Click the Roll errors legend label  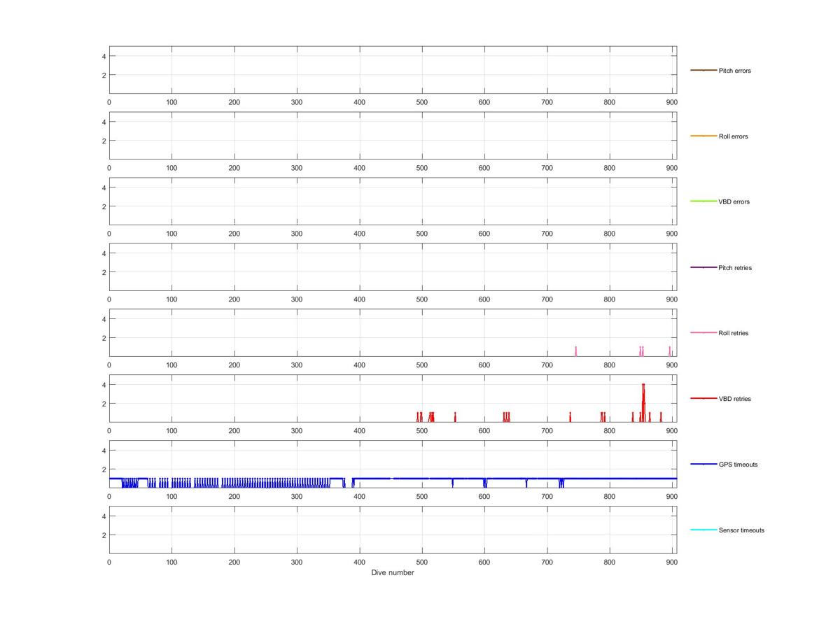(x=733, y=136)
